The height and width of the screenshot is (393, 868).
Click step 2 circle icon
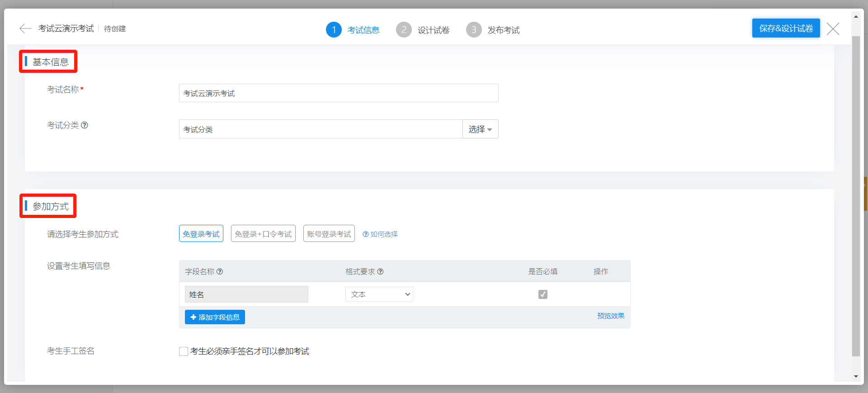click(404, 30)
